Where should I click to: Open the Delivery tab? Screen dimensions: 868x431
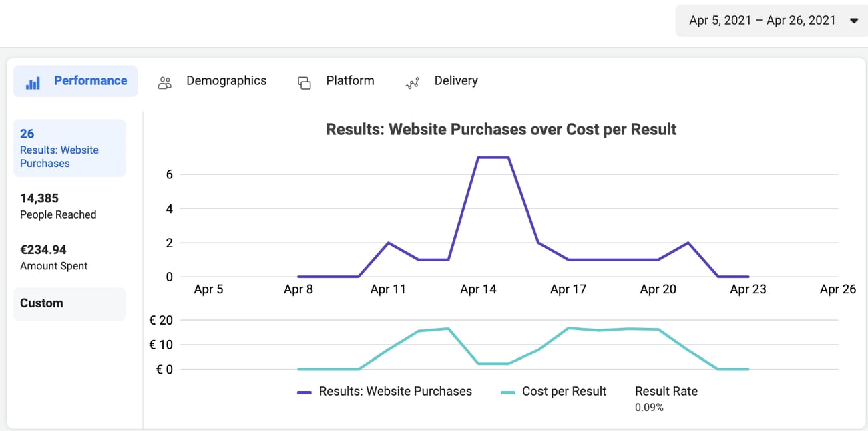coord(455,81)
